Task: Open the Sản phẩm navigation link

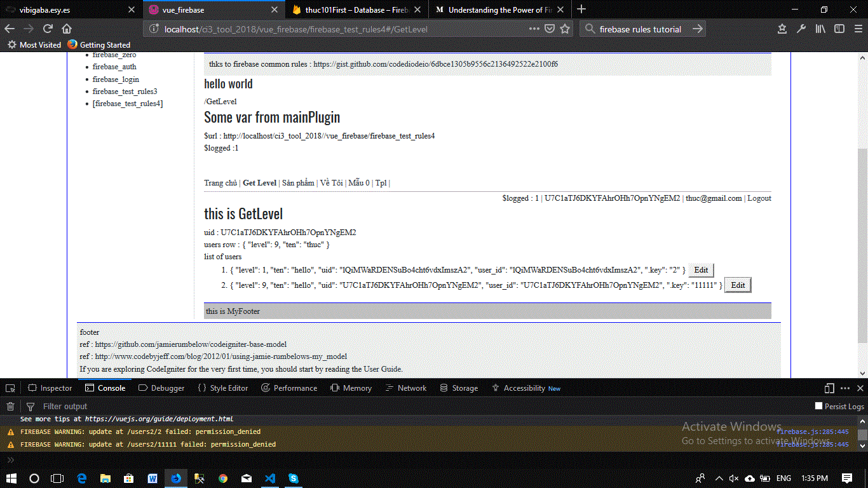Action: point(298,183)
